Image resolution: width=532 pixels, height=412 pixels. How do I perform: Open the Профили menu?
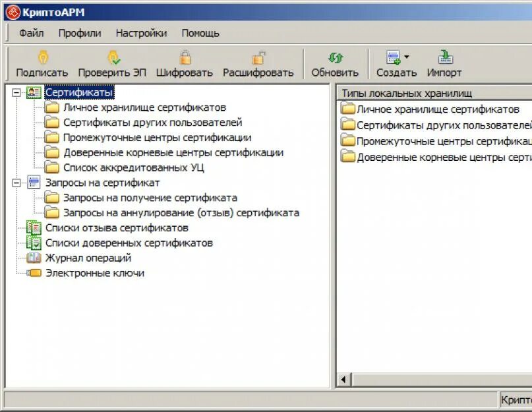[80, 33]
